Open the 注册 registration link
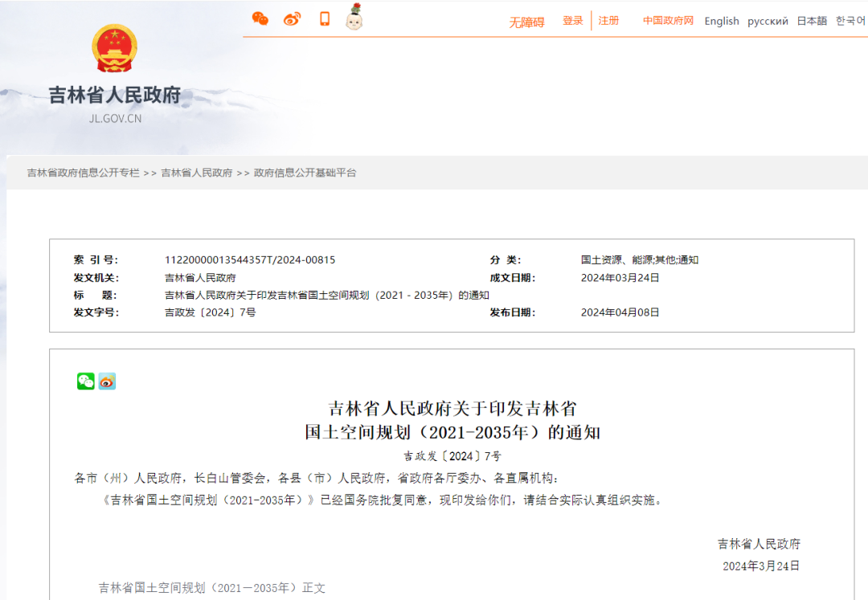 click(608, 21)
